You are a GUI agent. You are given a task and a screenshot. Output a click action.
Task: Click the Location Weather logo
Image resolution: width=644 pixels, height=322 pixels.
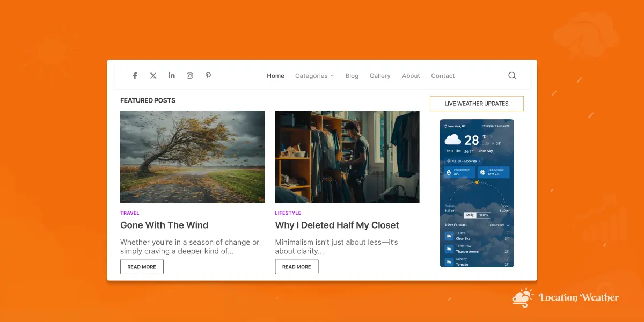pyautogui.click(x=565, y=297)
